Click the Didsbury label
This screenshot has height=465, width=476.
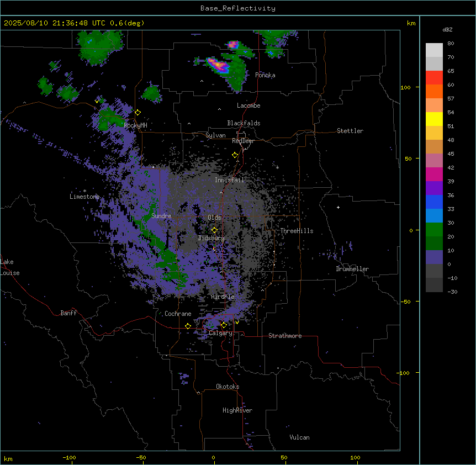[211, 238]
